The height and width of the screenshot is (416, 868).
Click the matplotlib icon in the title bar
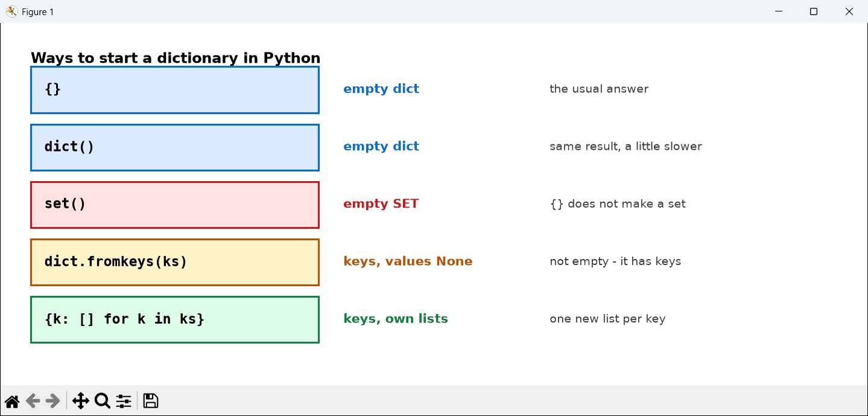click(x=11, y=11)
